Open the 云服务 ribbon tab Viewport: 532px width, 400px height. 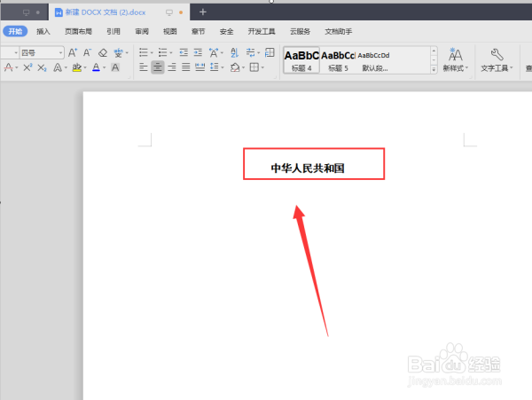[x=300, y=32]
